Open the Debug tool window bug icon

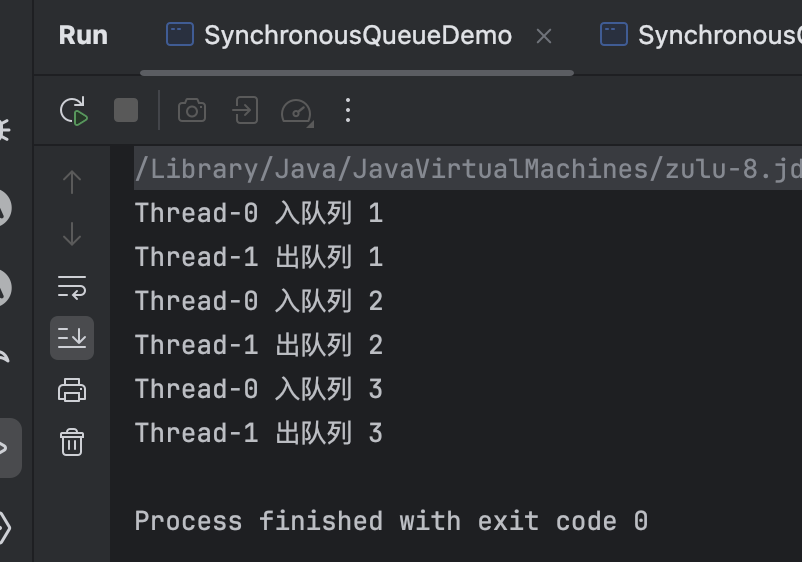tap(4, 129)
